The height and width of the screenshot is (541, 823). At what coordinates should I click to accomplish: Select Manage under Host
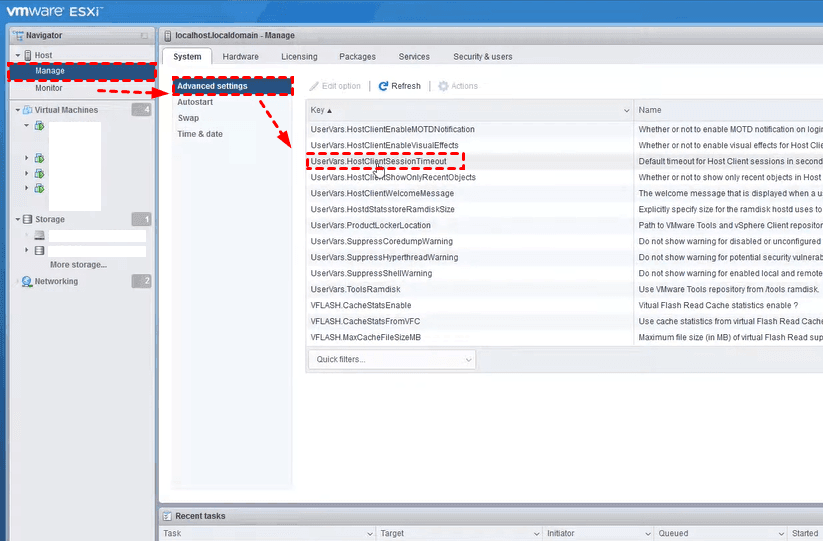82,71
